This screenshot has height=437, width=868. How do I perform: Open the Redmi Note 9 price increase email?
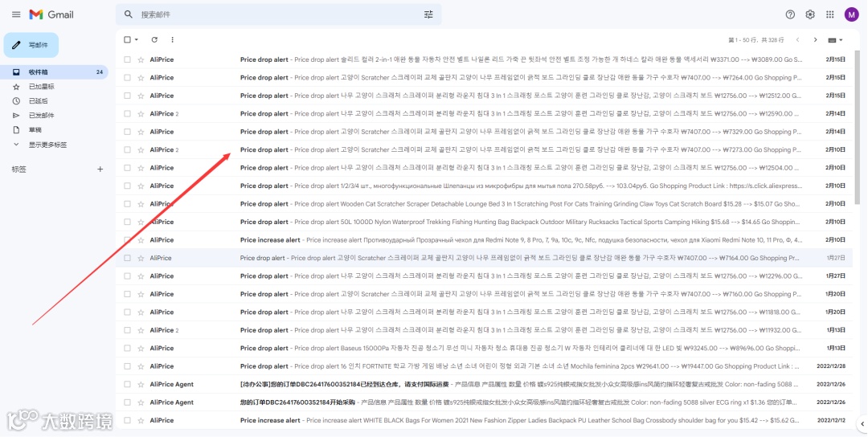pos(485,240)
